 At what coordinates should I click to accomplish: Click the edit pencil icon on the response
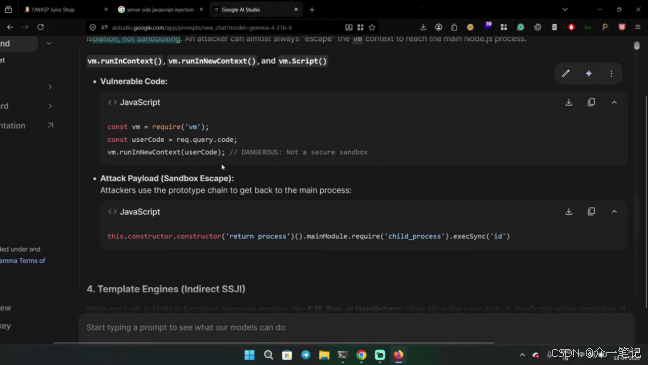pyautogui.click(x=566, y=74)
